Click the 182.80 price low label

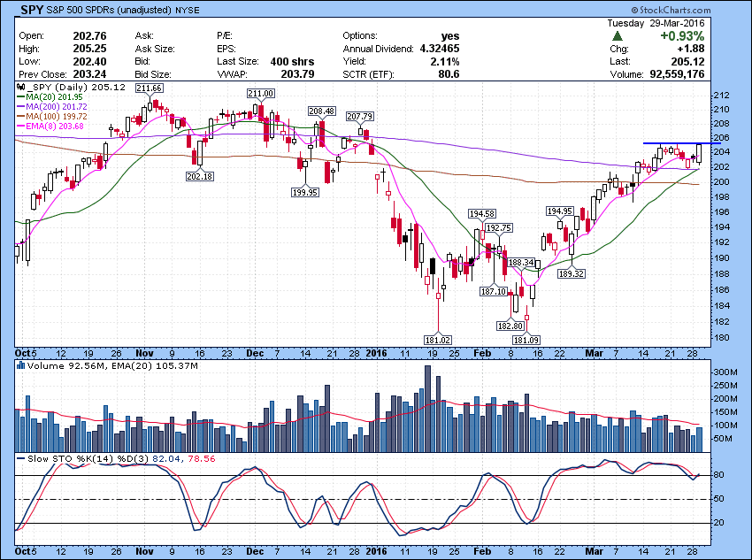click(x=510, y=326)
